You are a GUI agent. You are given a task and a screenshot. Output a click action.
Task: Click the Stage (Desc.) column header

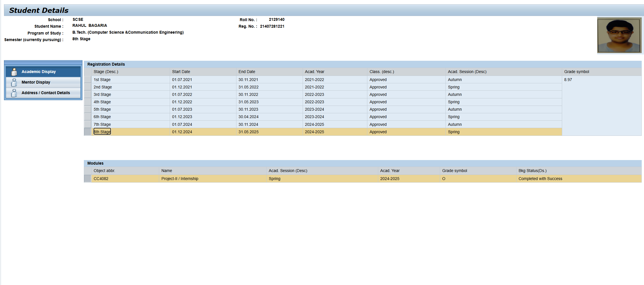(106, 72)
